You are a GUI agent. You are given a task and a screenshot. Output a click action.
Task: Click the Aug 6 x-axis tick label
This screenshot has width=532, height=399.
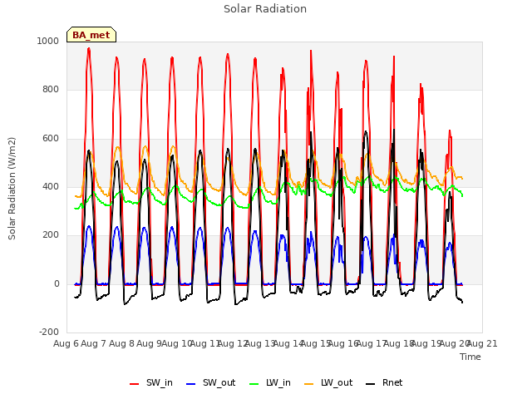point(66,343)
